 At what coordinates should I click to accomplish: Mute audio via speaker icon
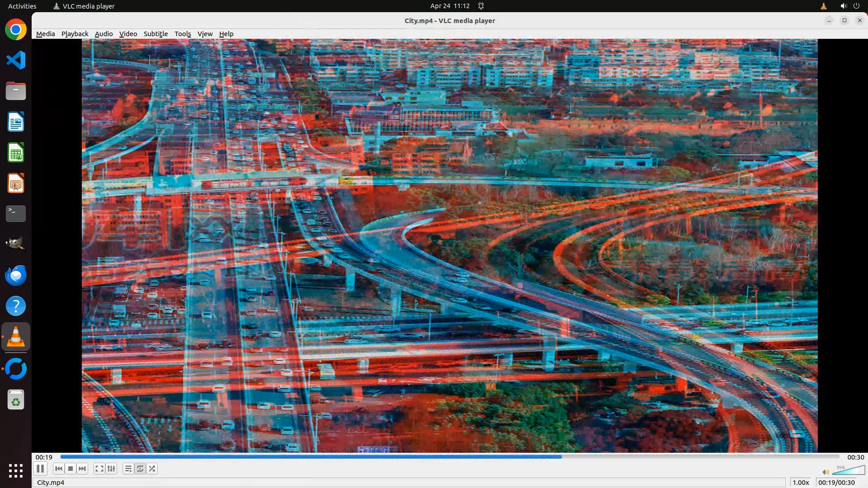(826, 472)
